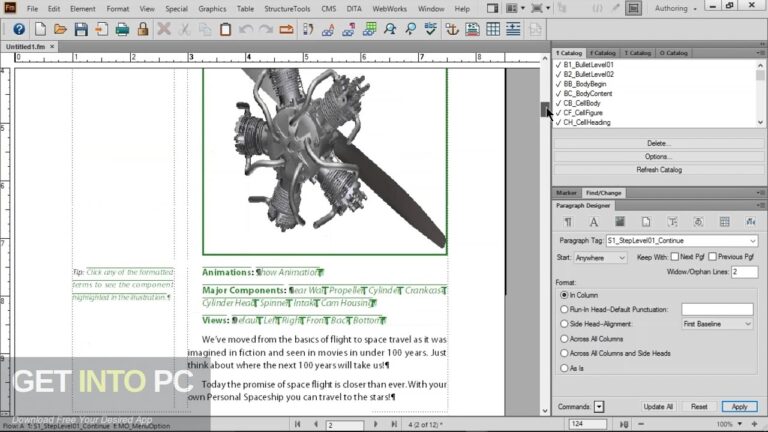Screen dimensions: 768x432
Task: Click the Find/Change magnifier toolbar icon
Action: [x=390, y=29]
